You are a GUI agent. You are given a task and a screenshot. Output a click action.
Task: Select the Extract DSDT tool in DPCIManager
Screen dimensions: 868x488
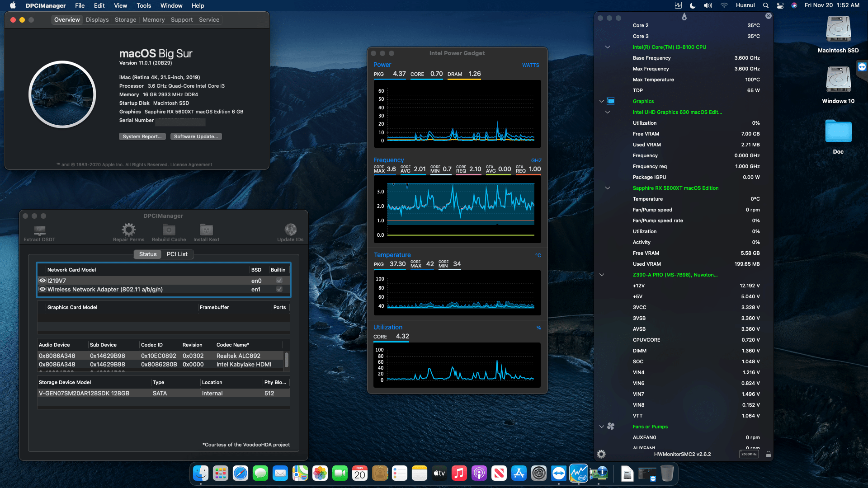click(39, 230)
